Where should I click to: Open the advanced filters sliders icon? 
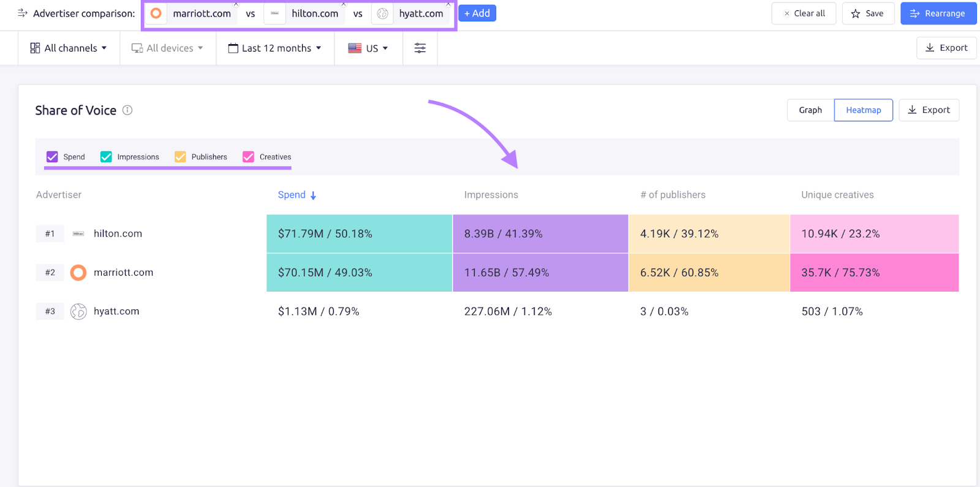420,48
